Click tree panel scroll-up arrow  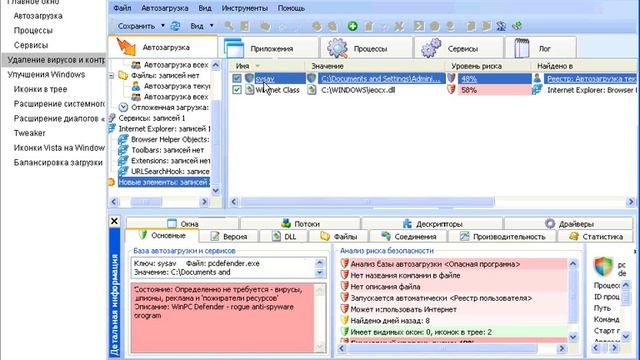coord(216,65)
